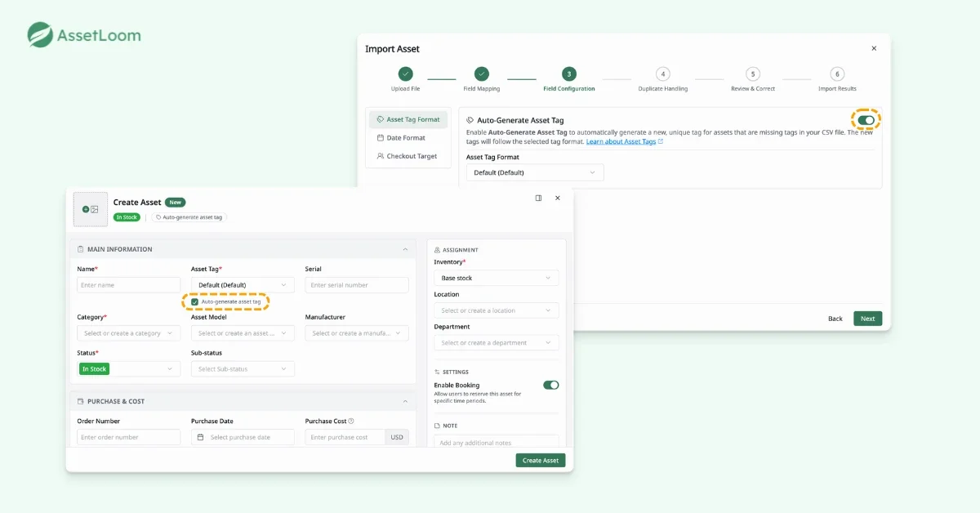
Task: Click the Upload File step checkmark
Action: pos(406,74)
